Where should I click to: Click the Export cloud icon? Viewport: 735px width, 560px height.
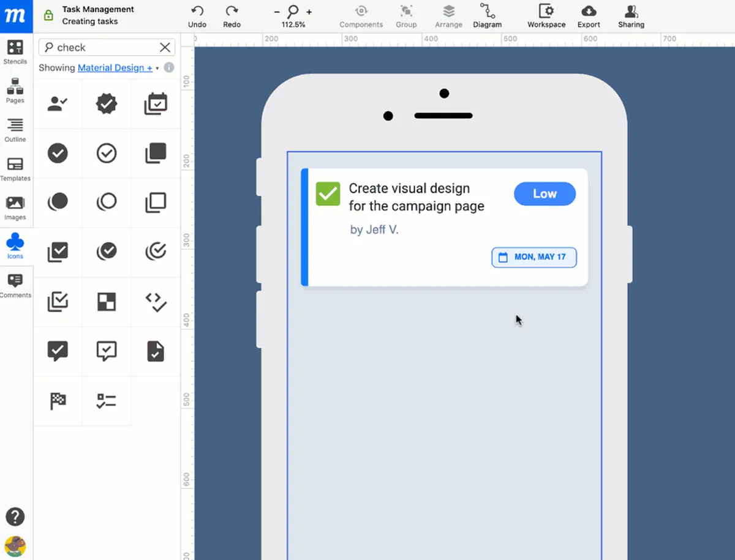[589, 11]
